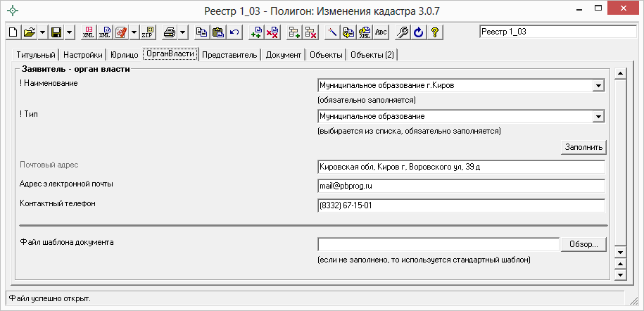Screen dimensions: 644x311
Task: Open the Тип combo box dropdown arrow
Action: coord(599,117)
